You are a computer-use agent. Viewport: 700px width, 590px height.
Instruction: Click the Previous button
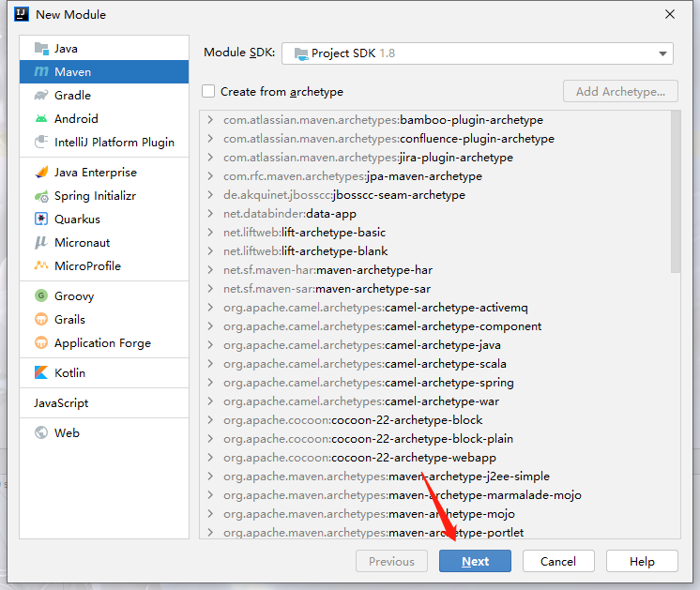(x=391, y=561)
